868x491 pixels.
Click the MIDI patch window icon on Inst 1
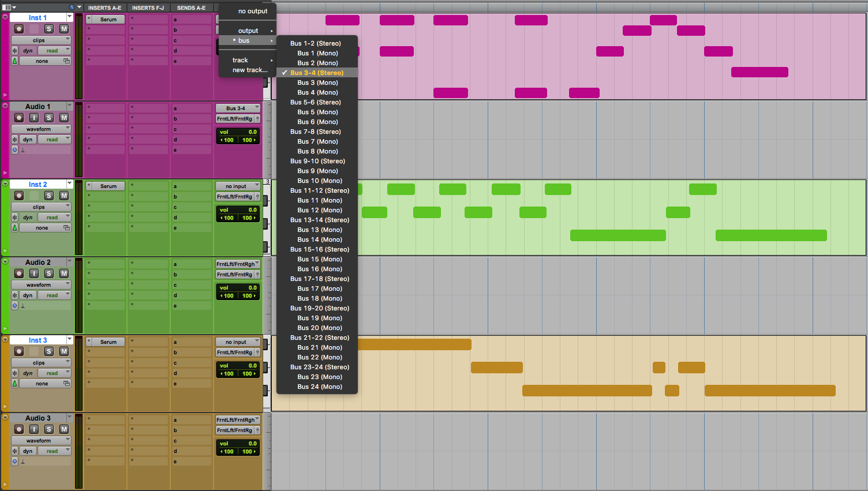(x=66, y=61)
